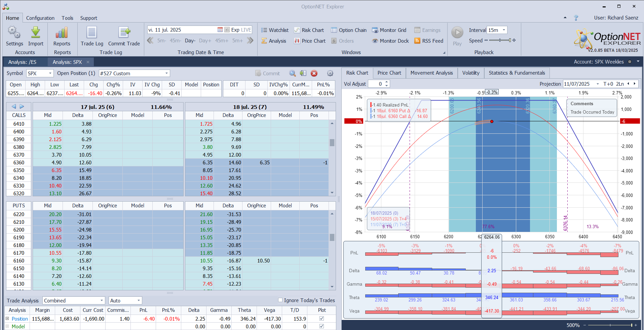Open the Watchlist window
Screen dimensions: 644x330
tap(275, 30)
